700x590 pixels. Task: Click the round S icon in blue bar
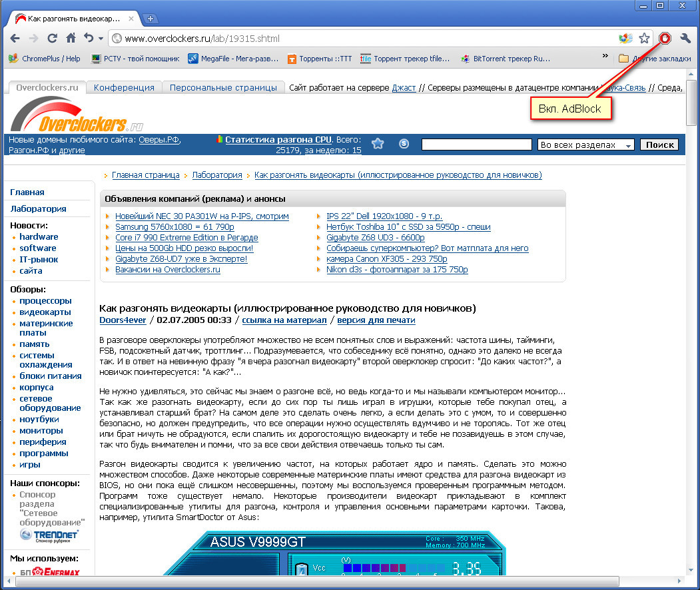[404, 144]
